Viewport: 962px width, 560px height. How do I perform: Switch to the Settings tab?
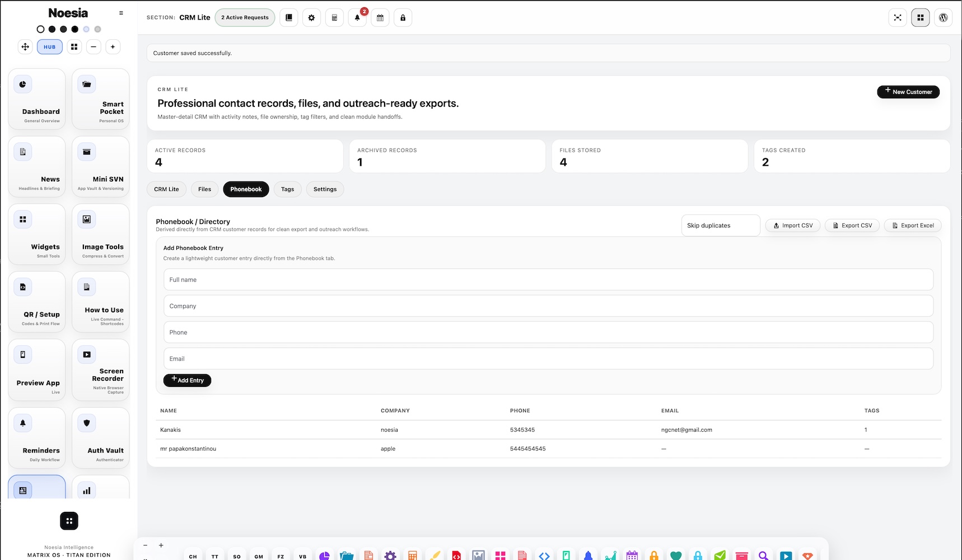click(x=325, y=189)
